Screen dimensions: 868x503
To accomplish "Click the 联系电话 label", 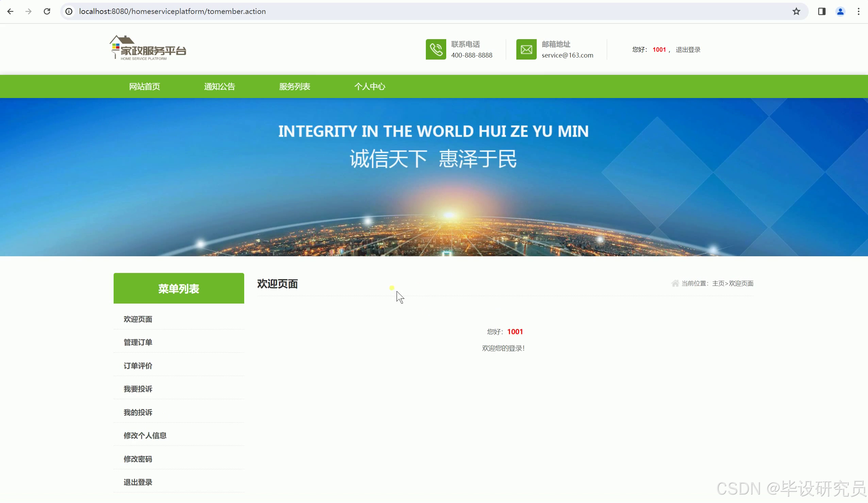I will click(465, 44).
